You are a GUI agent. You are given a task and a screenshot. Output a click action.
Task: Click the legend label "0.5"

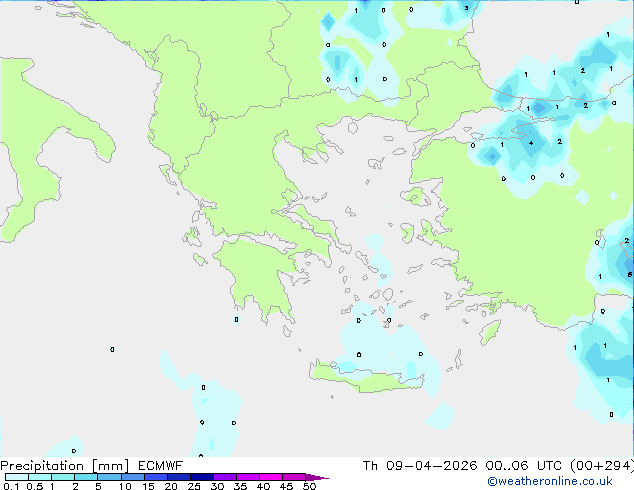[x=34, y=486]
